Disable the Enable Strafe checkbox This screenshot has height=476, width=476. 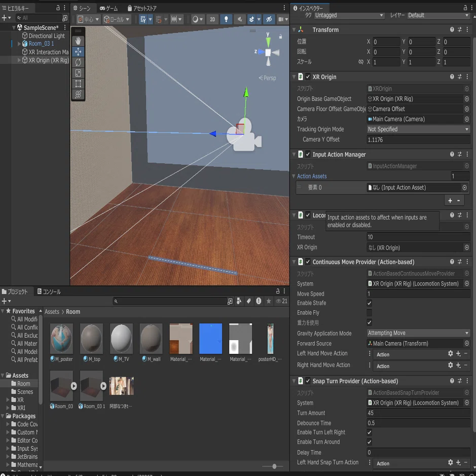click(x=369, y=303)
